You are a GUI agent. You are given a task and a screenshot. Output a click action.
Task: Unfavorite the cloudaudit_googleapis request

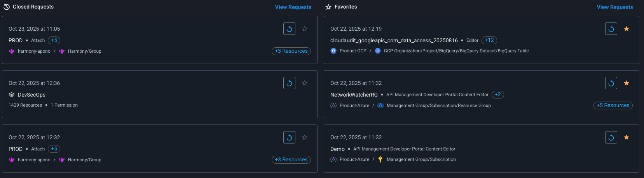[x=627, y=29]
